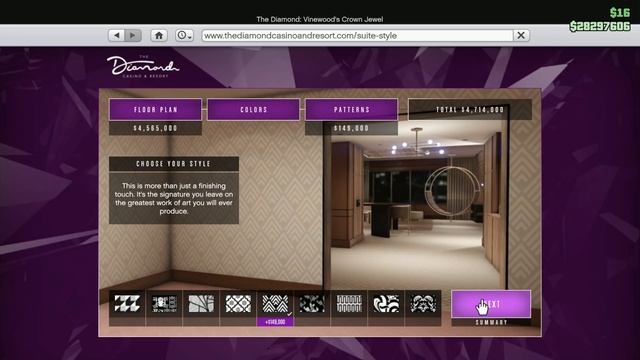This screenshot has width=640, height=360.
Task: Select the second pattern with faces motif
Action: click(164, 304)
